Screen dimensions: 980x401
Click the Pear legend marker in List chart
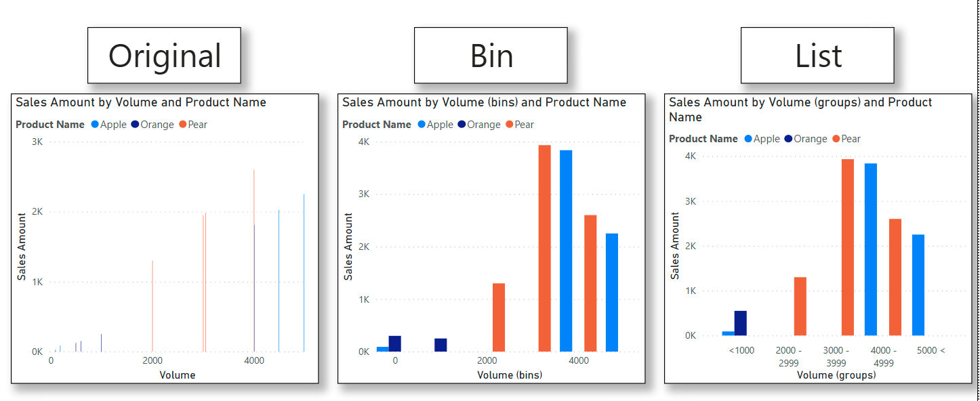(836, 139)
